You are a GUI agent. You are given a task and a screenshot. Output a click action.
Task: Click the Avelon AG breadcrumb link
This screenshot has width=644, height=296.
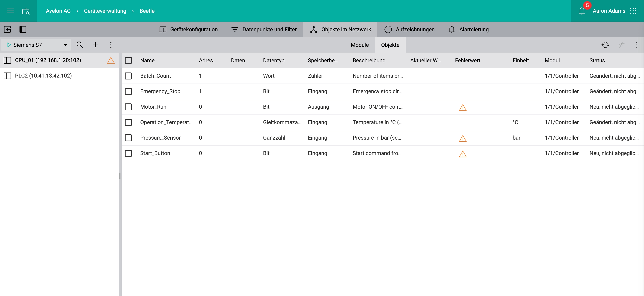(x=58, y=11)
